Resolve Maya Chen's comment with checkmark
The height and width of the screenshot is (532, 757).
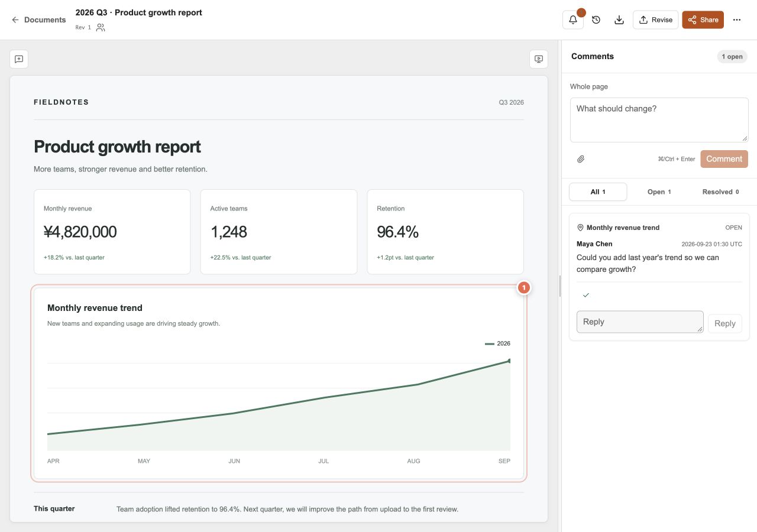586,295
